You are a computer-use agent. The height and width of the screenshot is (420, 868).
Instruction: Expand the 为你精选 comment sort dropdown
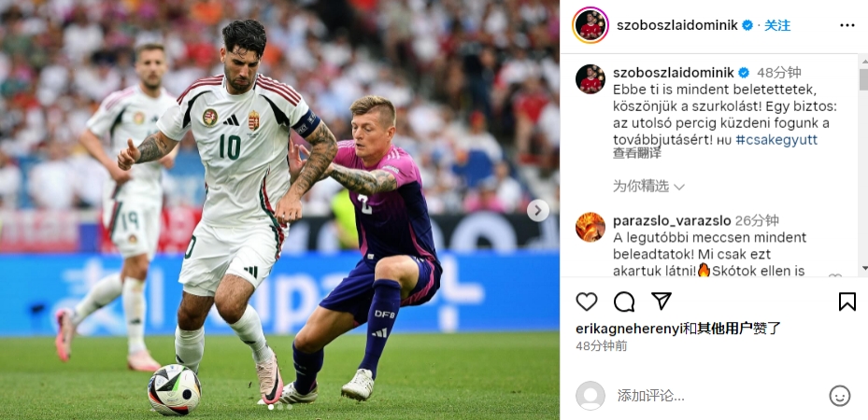(x=648, y=187)
